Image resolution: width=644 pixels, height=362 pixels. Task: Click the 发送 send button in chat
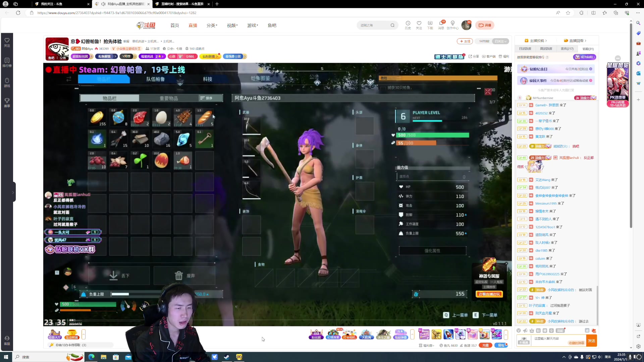click(591, 341)
